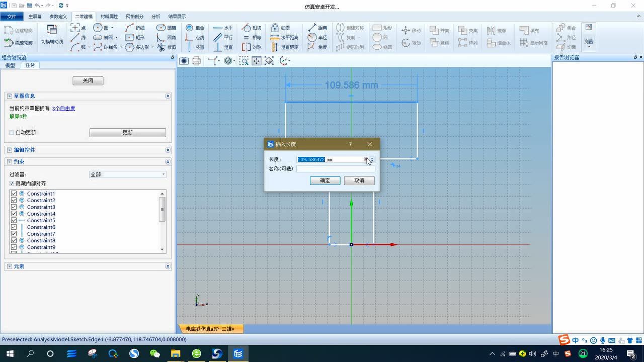Click the 名称(可选) input field
The width and height of the screenshot is (644, 362).
click(336, 169)
